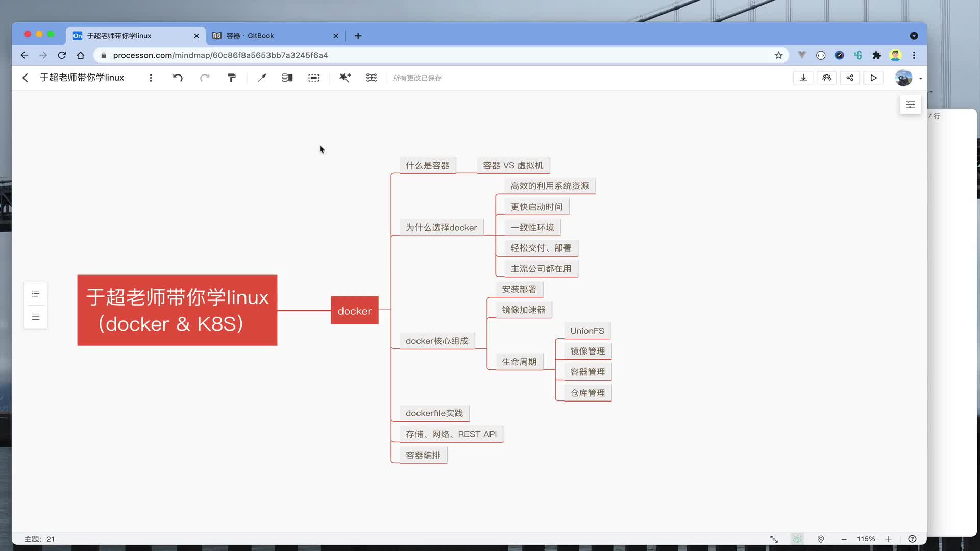The width and height of the screenshot is (980, 551).
Task: Switch to the 容器 · GitBook tab
Action: (276, 36)
